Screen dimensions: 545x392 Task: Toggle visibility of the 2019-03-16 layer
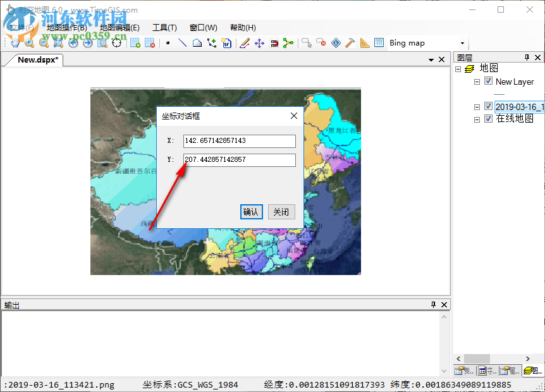coord(489,106)
